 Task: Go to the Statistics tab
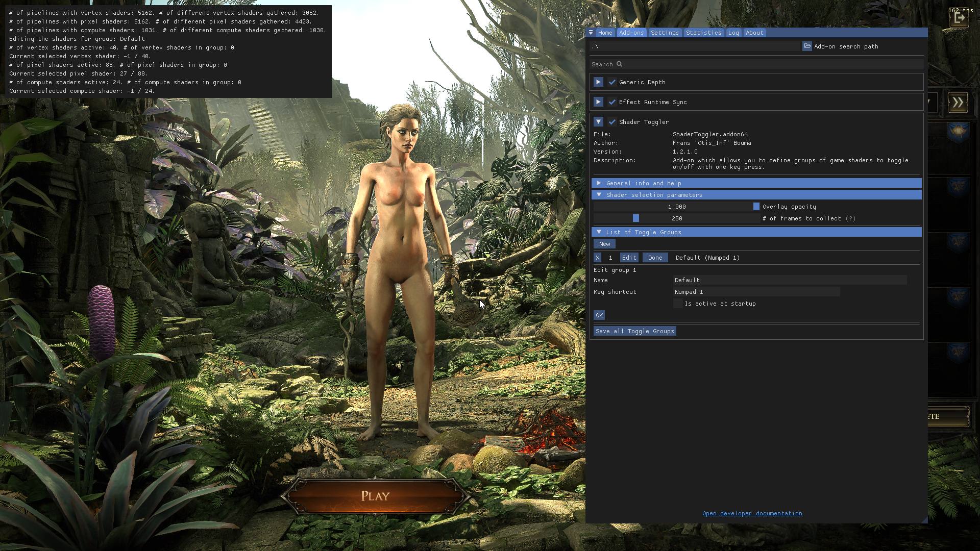click(x=704, y=33)
